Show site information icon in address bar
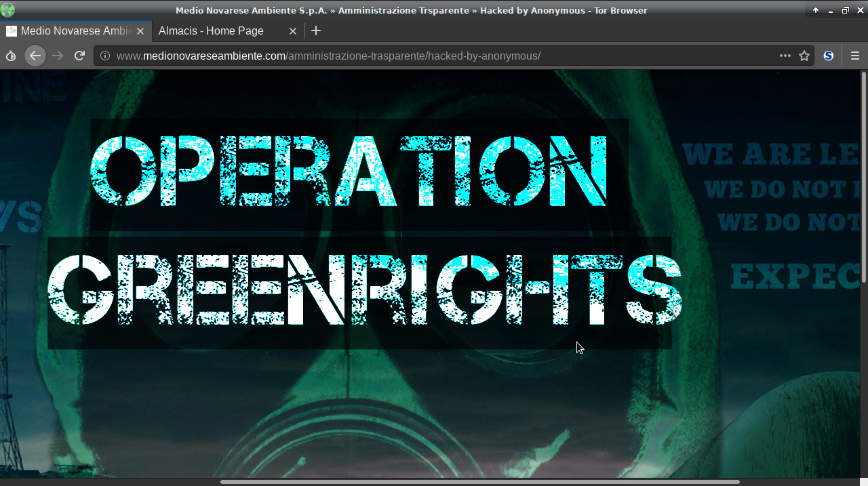The width and height of the screenshot is (868, 486). coord(105,56)
